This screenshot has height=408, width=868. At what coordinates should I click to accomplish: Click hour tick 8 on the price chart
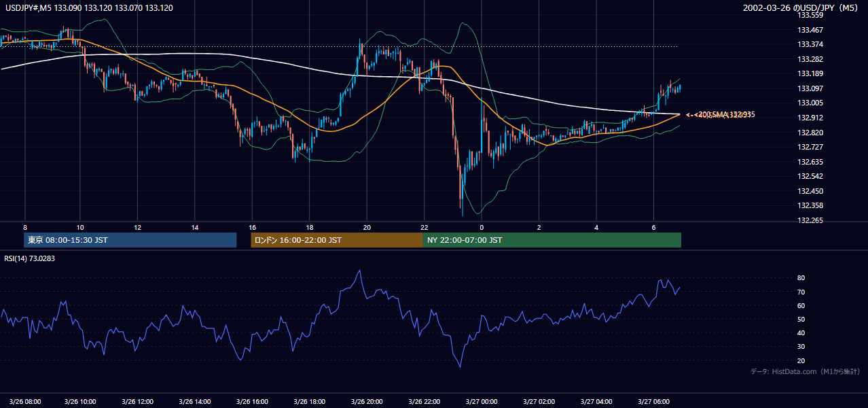[25, 227]
